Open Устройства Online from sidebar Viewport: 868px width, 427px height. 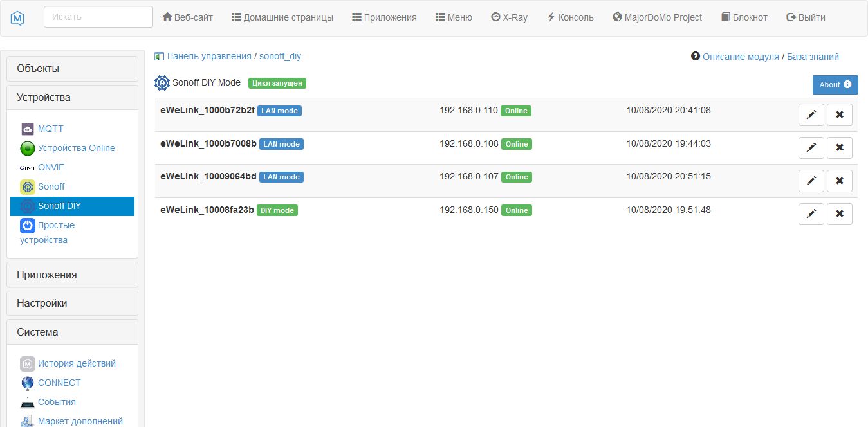point(76,148)
